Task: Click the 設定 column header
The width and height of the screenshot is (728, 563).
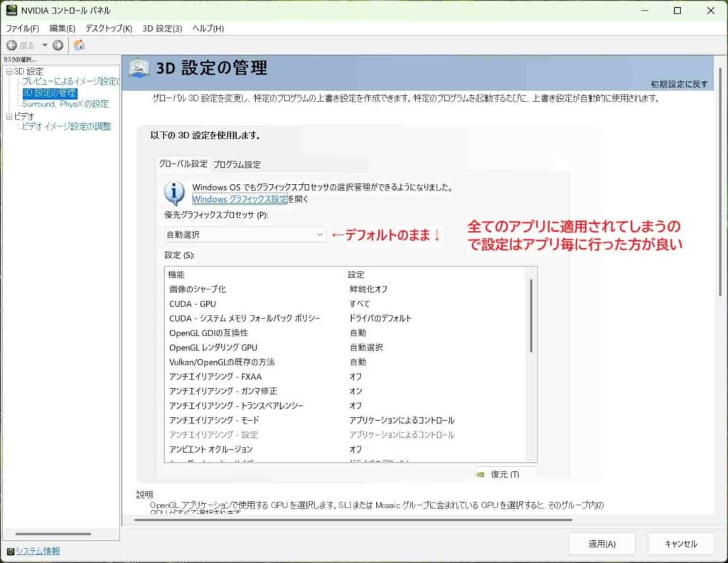Action: pos(356,274)
